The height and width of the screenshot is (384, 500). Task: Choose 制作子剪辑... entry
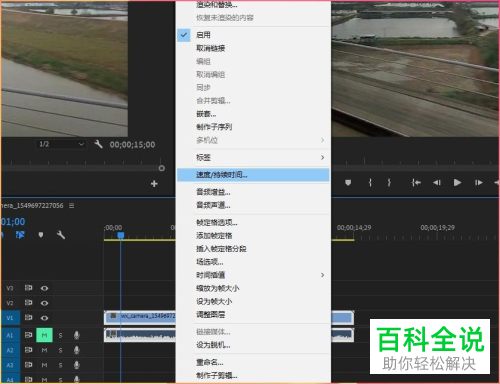(253, 376)
